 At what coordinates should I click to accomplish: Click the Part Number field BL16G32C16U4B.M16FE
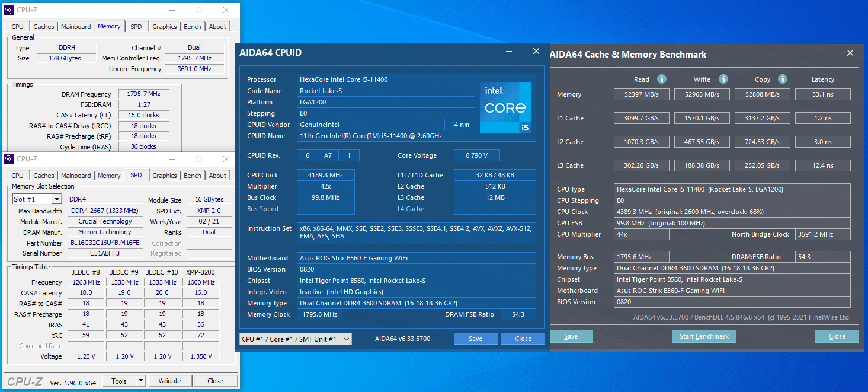pyautogui.click(x=105, y=243)
